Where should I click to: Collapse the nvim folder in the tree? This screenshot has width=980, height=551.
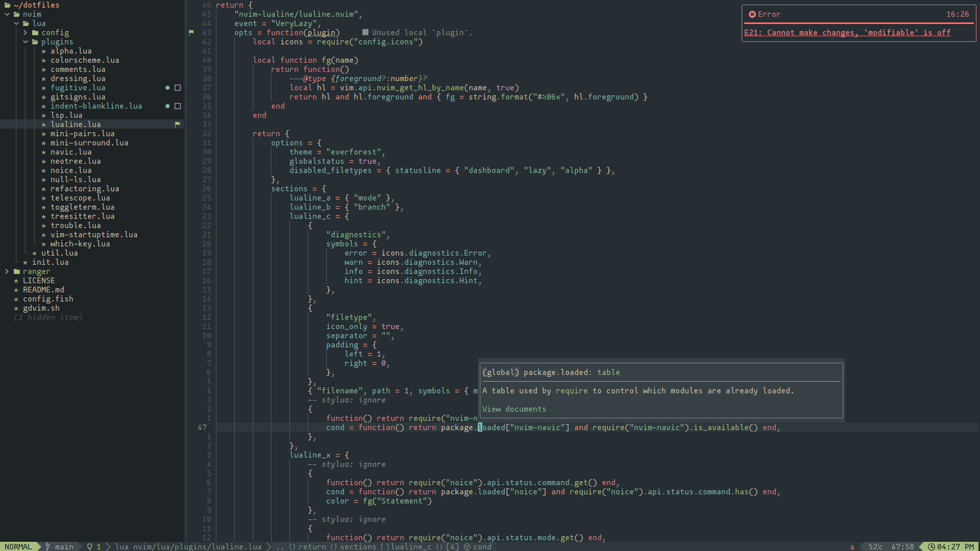click(x=7, y=14)
